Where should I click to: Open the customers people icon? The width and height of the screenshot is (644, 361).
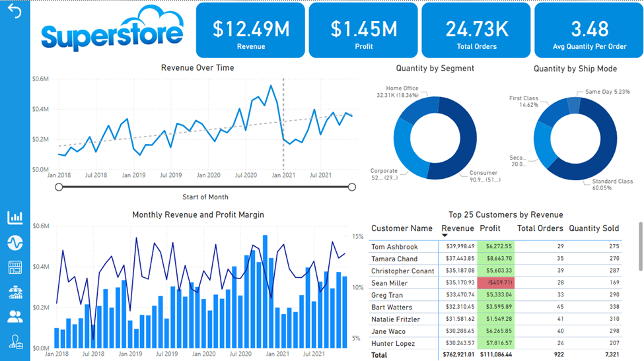coord(15,317)
